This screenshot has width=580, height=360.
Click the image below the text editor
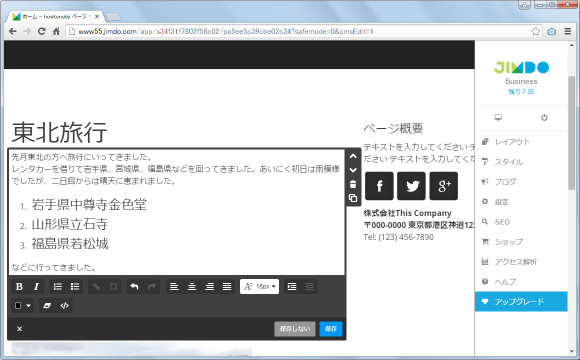[x=131, y=349]
